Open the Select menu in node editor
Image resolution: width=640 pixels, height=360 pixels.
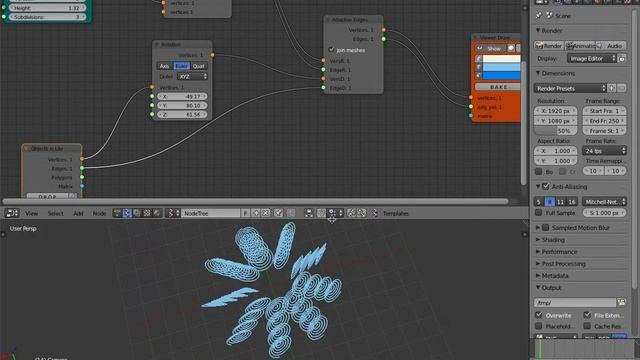pyautogui.click(x=56, y=213)
